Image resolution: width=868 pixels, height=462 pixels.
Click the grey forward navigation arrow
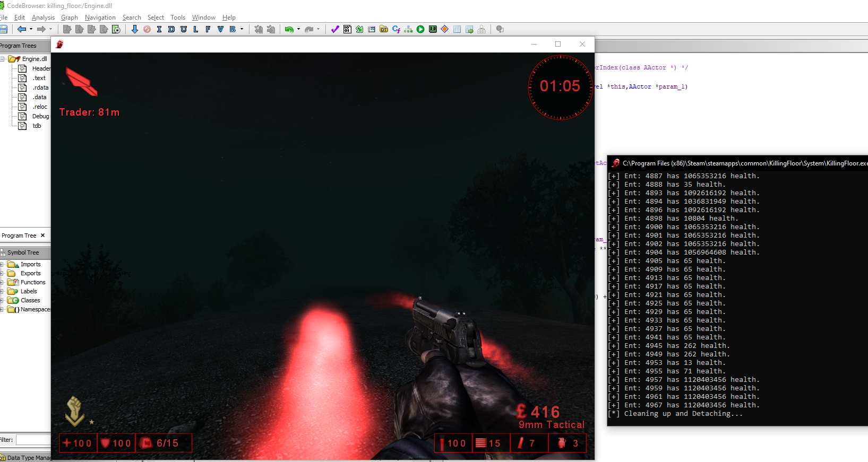pyautogui.click(x=41, y=29)
